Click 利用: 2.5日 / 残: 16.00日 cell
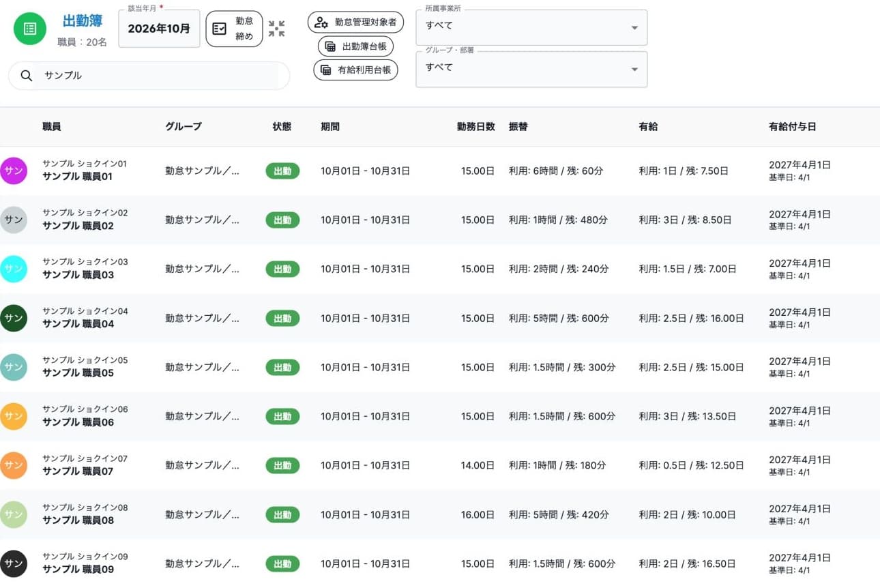880x588 pixels. [x=691, y=318]
